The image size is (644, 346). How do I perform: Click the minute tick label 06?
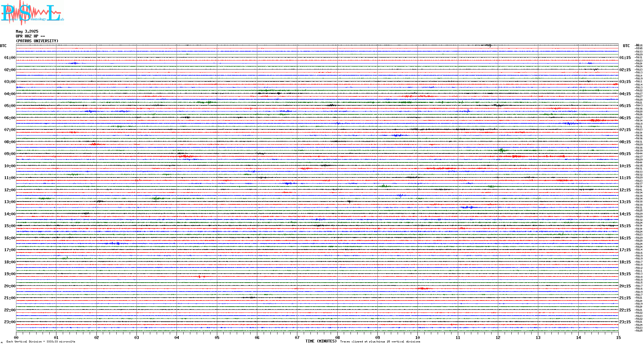coord(257,337)
